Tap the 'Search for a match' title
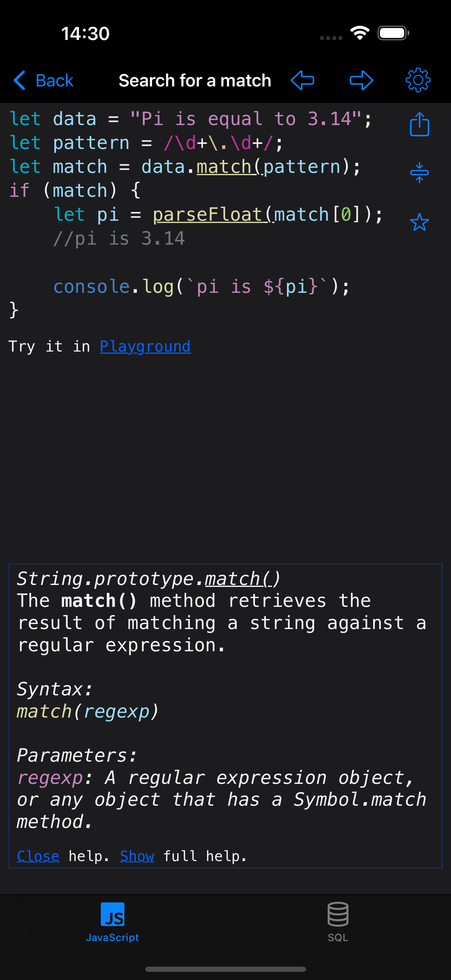Image resolution: width=451 pixels, height=980 pixels. click(x=195, y=80)
